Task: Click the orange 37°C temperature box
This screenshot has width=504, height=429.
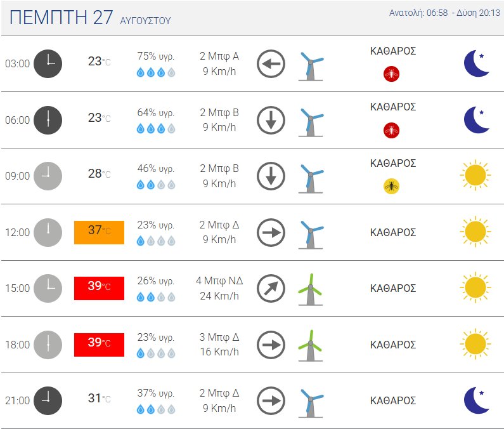Action: coord(99,232)
